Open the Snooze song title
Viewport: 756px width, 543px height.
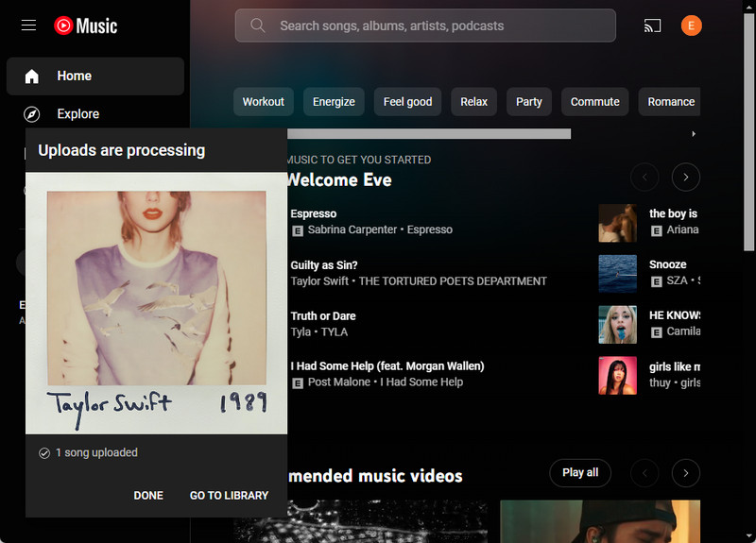coord(668,264)
